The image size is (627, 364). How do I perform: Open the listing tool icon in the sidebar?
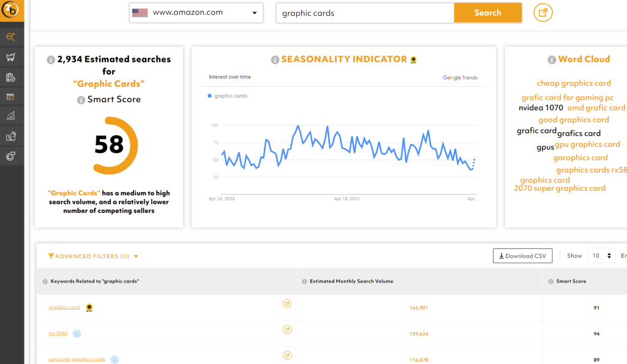[11, 96]
